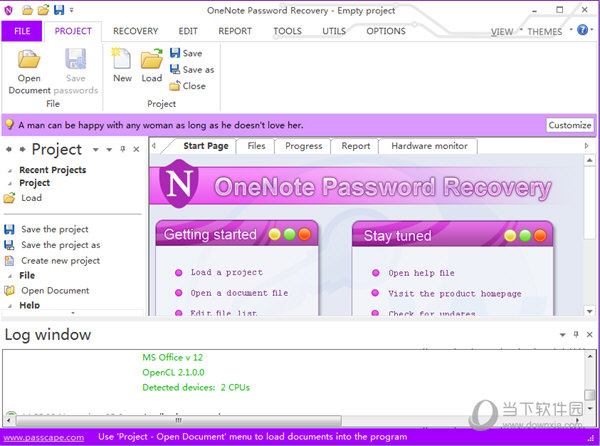Open the Log window dropdown arrow

(562, 335)
